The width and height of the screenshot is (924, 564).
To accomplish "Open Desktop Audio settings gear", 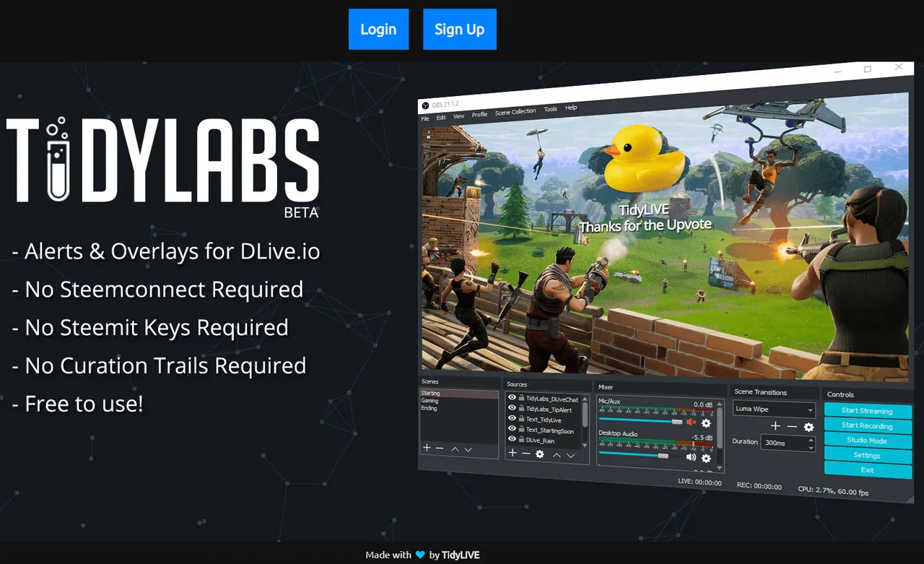I will click(x=706, y=458).
